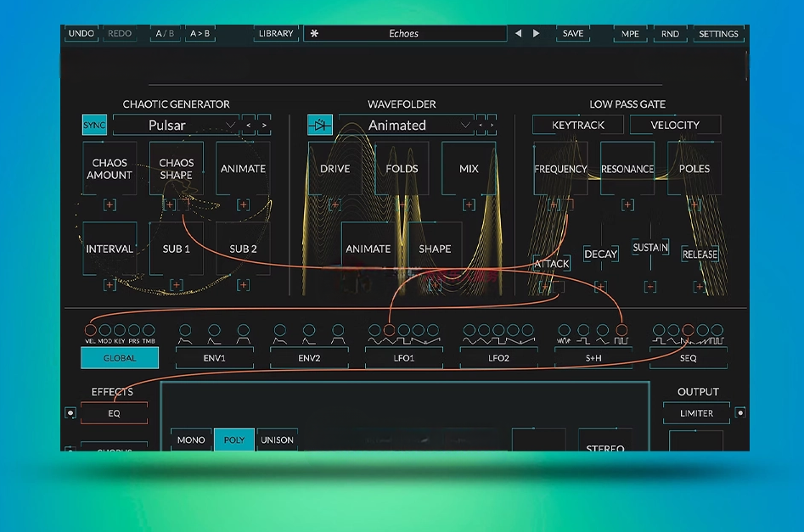This screenshot has height=532, width=804.
Task: Select the MOD modulation source circle
Action: [105, 329]
